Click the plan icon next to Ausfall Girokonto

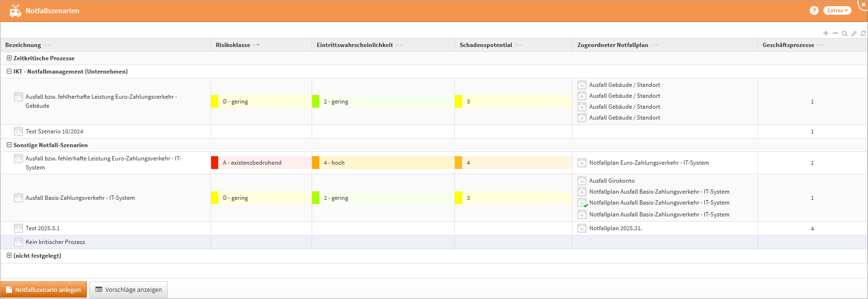tap(582, 181)
